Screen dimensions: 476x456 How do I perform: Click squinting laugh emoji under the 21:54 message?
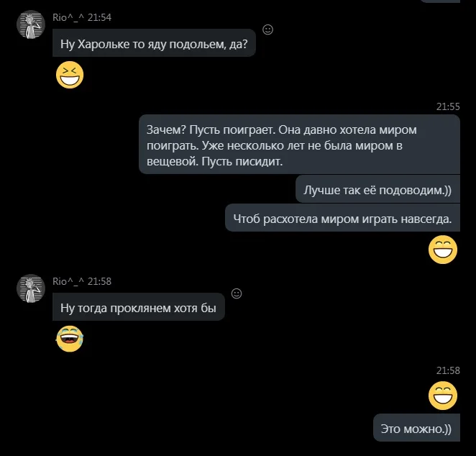pos(70,76)
